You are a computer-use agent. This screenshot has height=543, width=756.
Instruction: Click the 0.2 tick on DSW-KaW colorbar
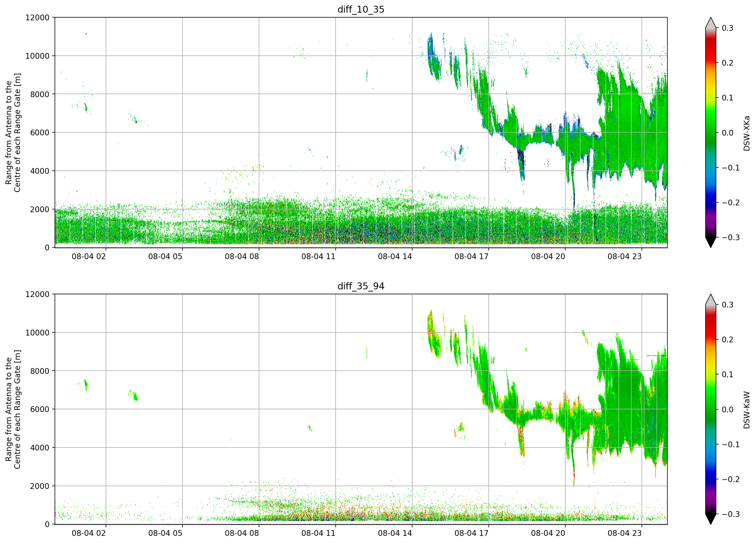pyautogui.click(x=728, y=340)
